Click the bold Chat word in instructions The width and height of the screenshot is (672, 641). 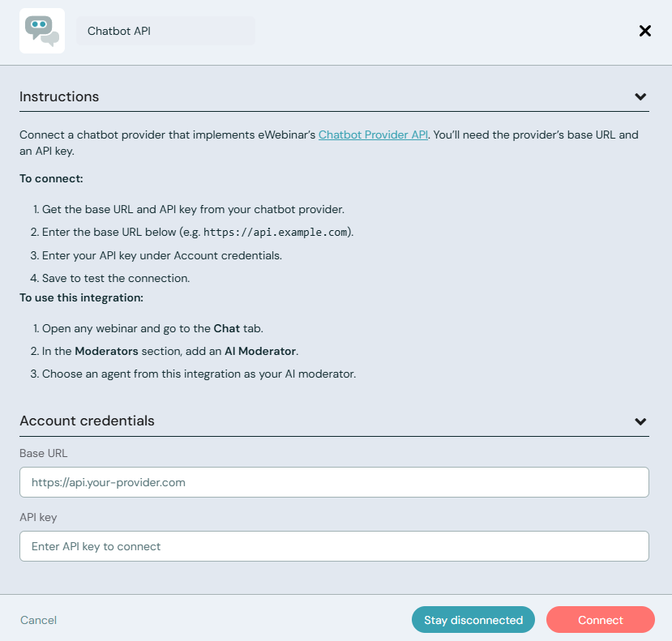coord(227,329)
